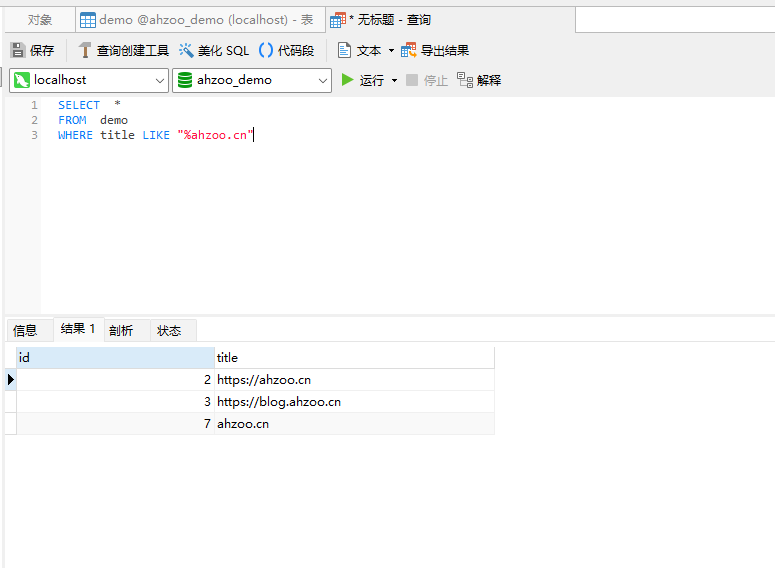Expand the Text (文本) dropdown arrow
The height and width of the screenshot is (568, 775).
(x=391, y=50)
